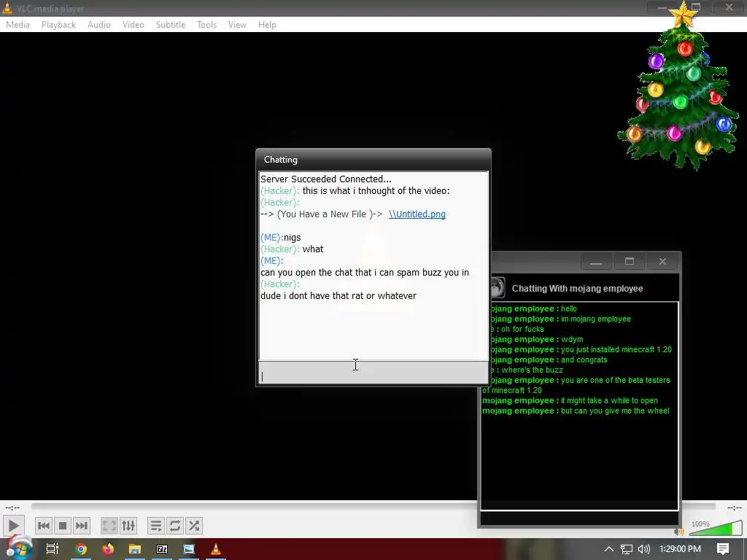Switch to VLC via taskbar cone icon
Screen dimensions: 747x560
click(216, 549)
